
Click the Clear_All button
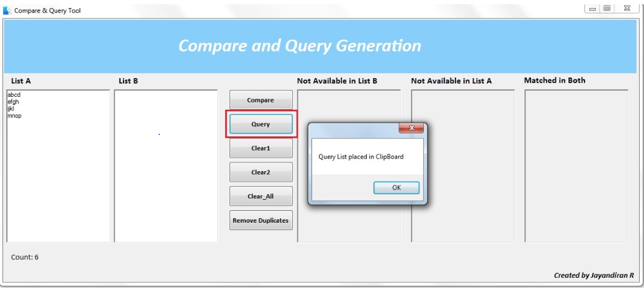(261, 196)
